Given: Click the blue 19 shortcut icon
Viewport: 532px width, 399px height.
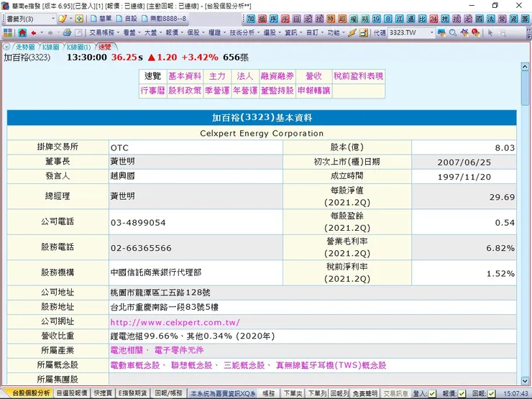Looking at the screenshot, I should click(376, 19).
